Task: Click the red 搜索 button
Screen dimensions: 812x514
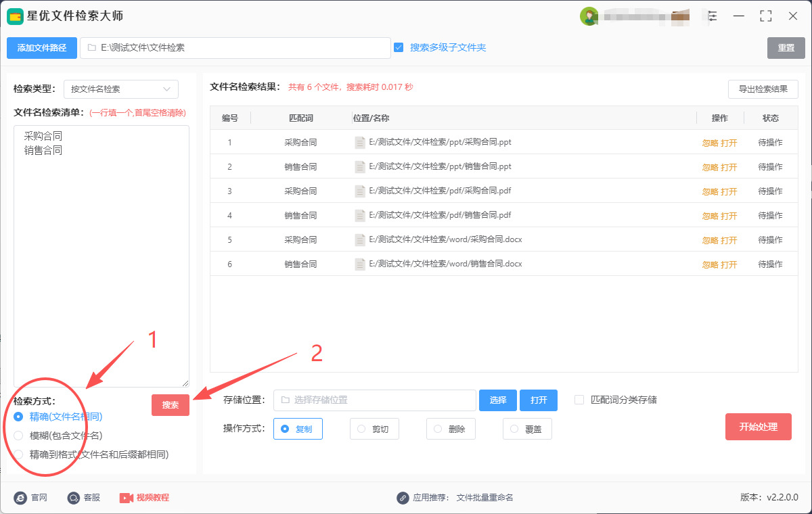Action: point(171,405)
